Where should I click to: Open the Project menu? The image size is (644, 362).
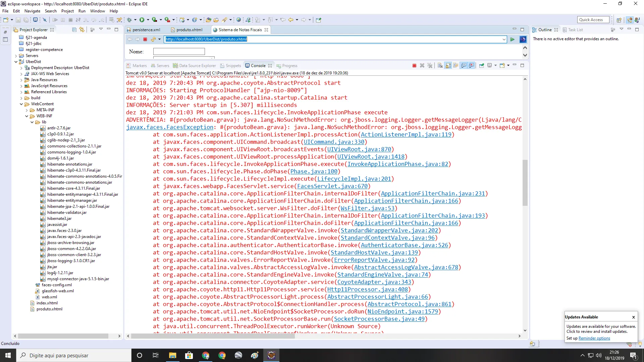(x=67, y=11)
